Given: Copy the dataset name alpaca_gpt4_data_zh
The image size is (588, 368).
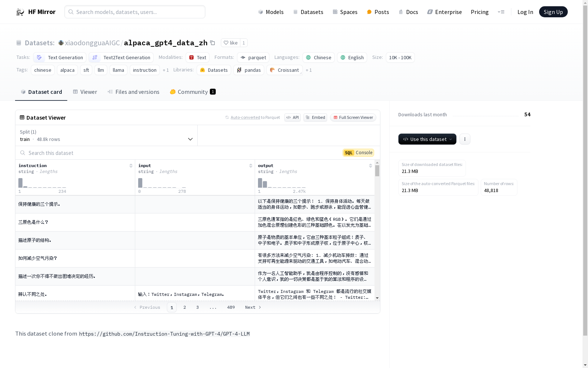Looking at the screenshot, I should [x=212, y=43].
